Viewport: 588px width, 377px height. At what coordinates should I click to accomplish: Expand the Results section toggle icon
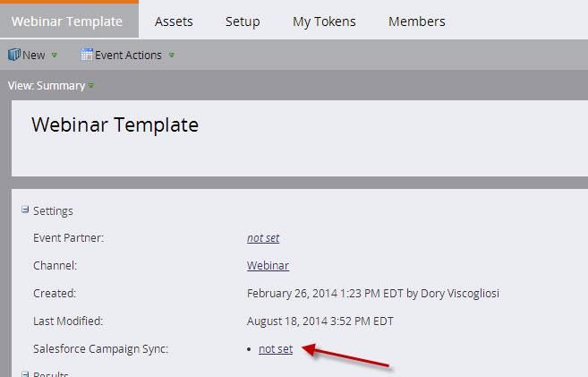click(x=25, y=373)
